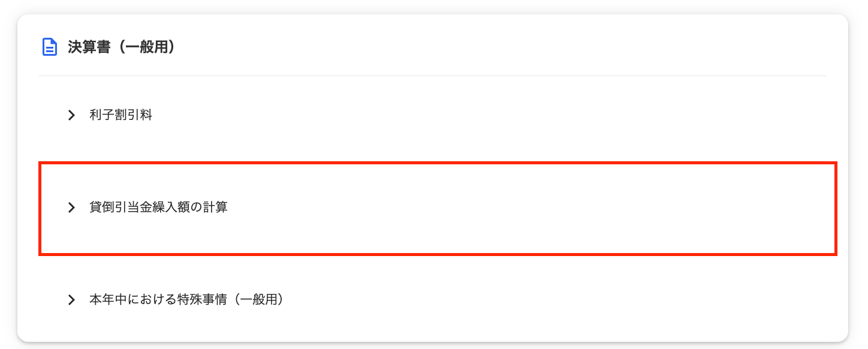
Task: Click the chevron arrow next to 利子割引料
Action: pos(72,115)
